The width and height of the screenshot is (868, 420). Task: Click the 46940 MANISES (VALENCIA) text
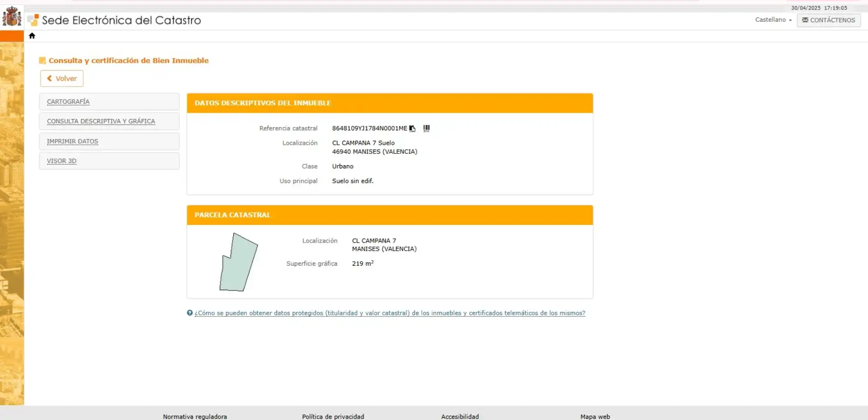[x=374, y=152]
